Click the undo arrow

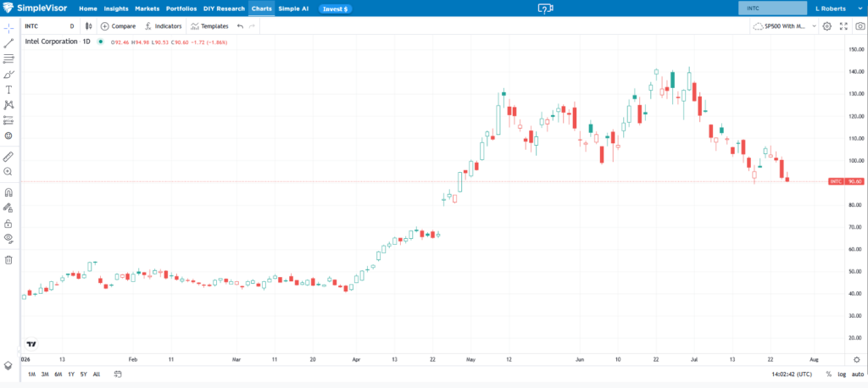240,26
